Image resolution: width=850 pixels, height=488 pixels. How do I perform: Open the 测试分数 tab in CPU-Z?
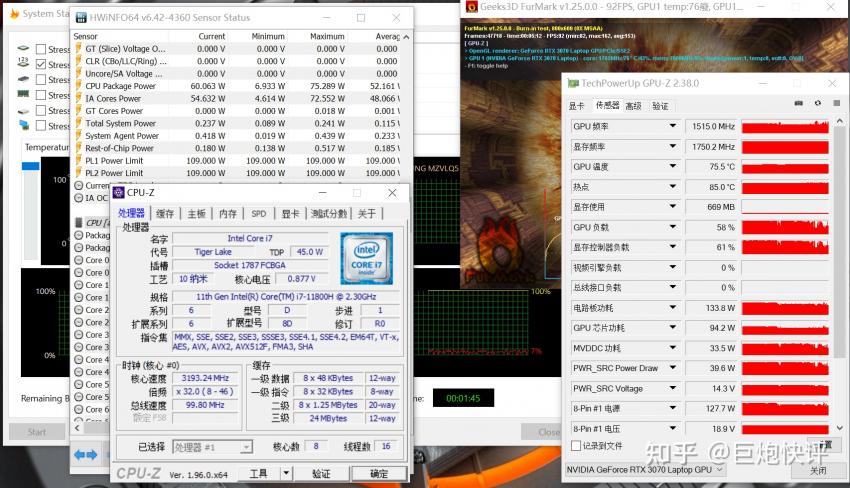(329, 214)
